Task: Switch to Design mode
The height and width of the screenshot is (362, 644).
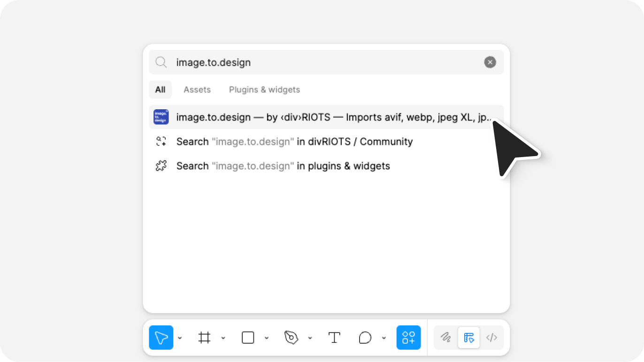Action: [468, 338]
